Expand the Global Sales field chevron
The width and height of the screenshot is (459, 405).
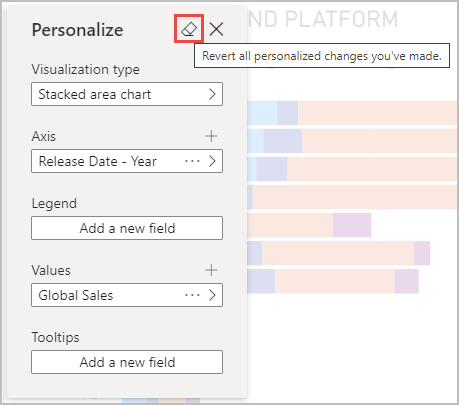coord(212,295)
